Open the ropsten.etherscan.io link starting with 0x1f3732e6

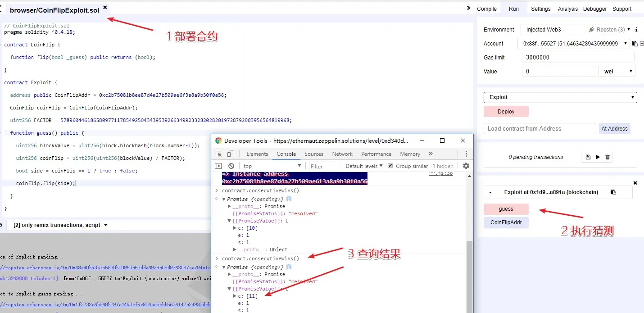click(x=105, y=305)
